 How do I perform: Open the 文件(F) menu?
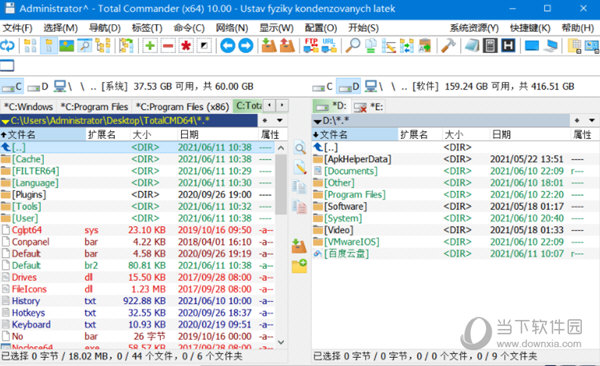point(18,28)
